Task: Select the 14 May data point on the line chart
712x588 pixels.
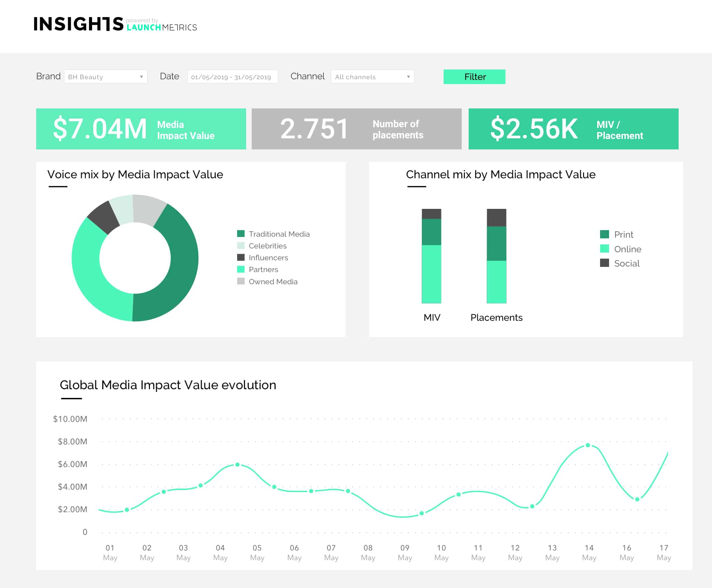Action: click(x=588, y=445)
